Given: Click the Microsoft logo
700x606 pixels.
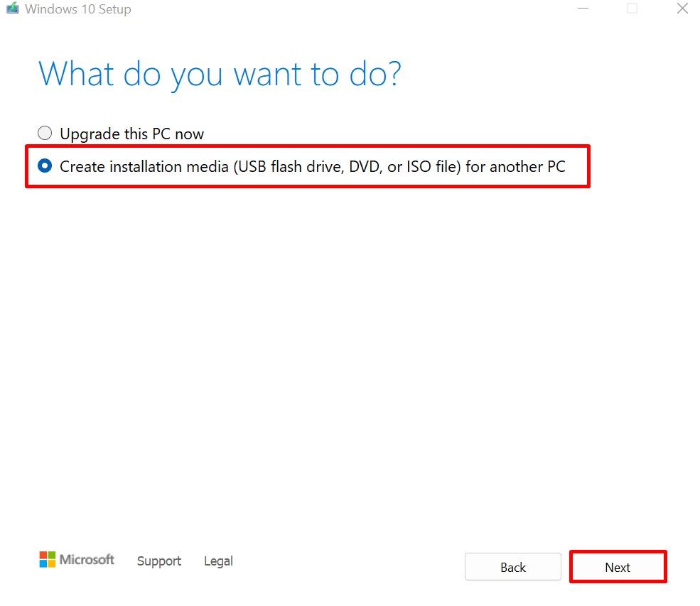Looking at the screenshot, I should pyautogui.click(x=77, y=560).
